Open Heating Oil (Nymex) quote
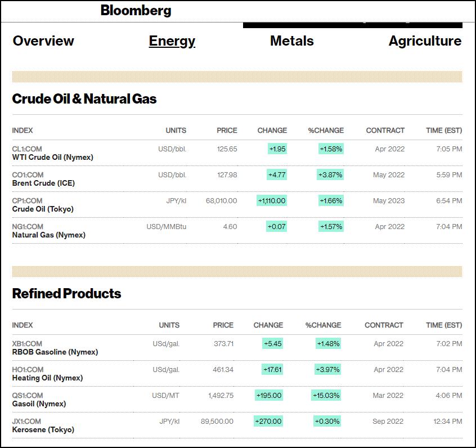The width and height of the screenshot is (476, 448). 47,378
